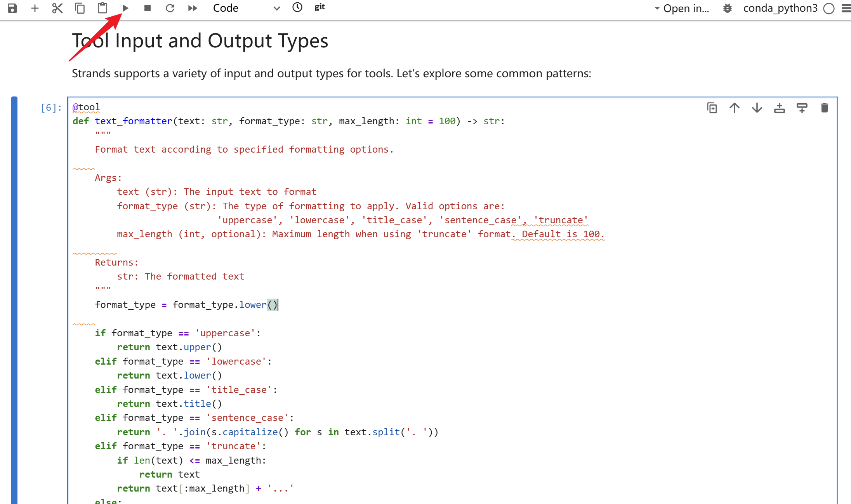This screenshot has width=851, height=504.
Task: Click the 'Args:' docstring line
Action: coord(108,178)
